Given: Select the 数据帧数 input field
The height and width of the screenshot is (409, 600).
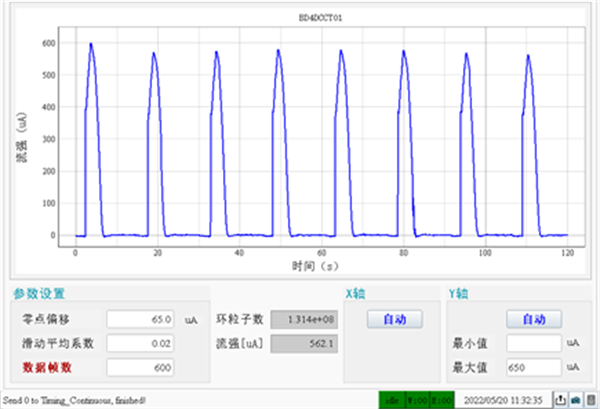Looking at the screenshot, I should pyautogui.click(x=140, y=368).
